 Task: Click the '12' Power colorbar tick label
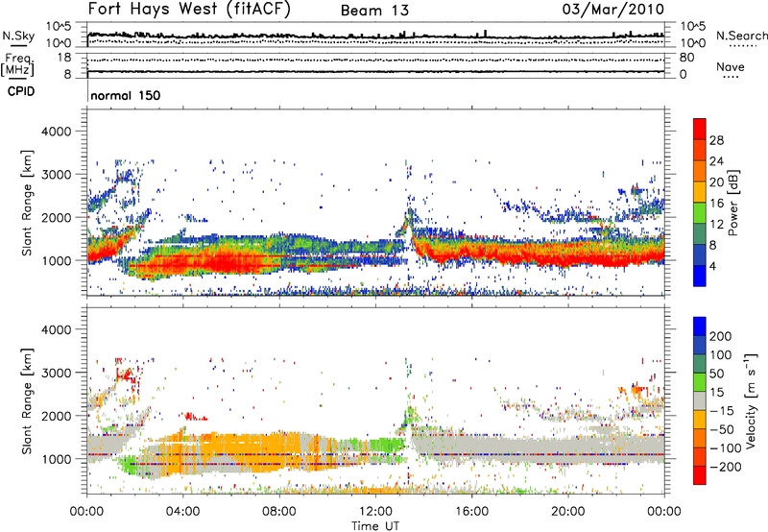tap(716, 225)
